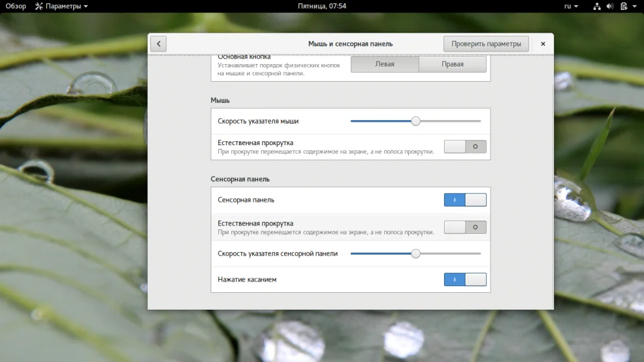Open the Обзор activities overview
This screenshot has height=362, width=644.
(16, 6)
